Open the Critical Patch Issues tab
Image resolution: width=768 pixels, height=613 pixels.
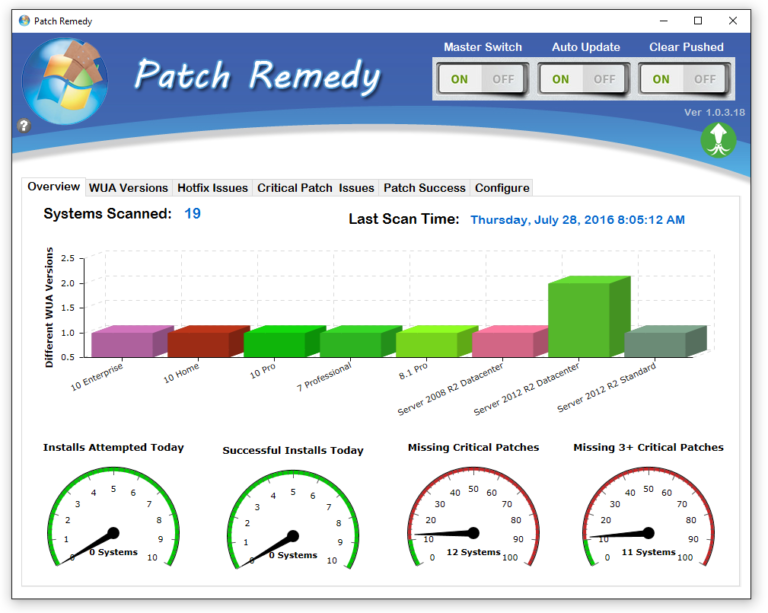click(x=315, y=188)
